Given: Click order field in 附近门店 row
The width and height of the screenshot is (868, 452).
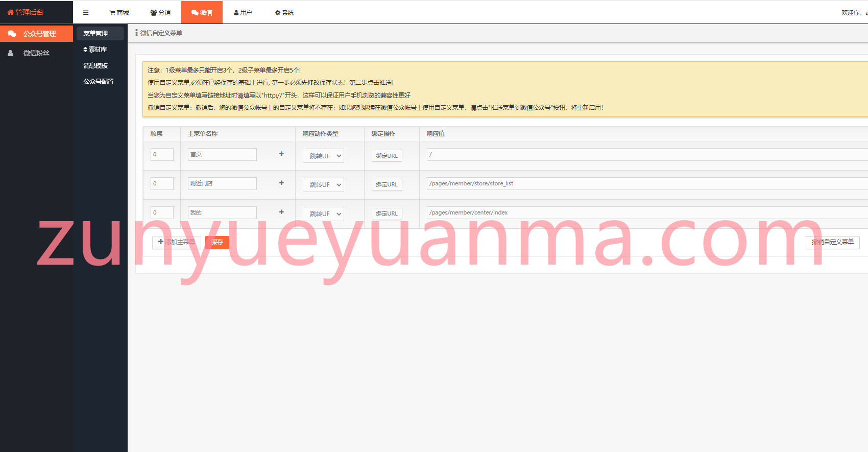Looking at the screenshot, I should pos(162,184).
